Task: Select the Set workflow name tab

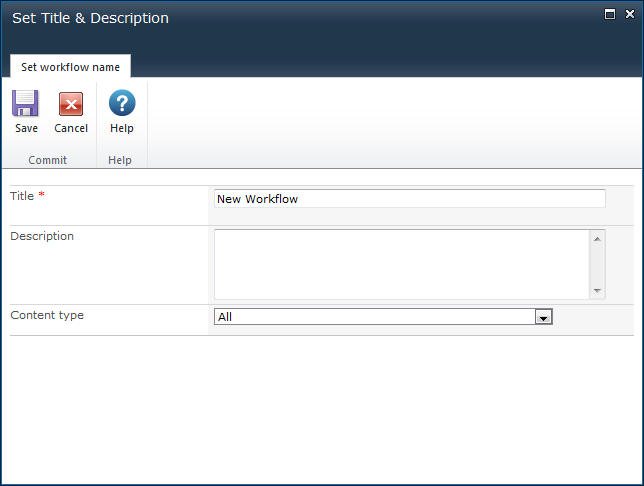Action: (x=70, y=67)
